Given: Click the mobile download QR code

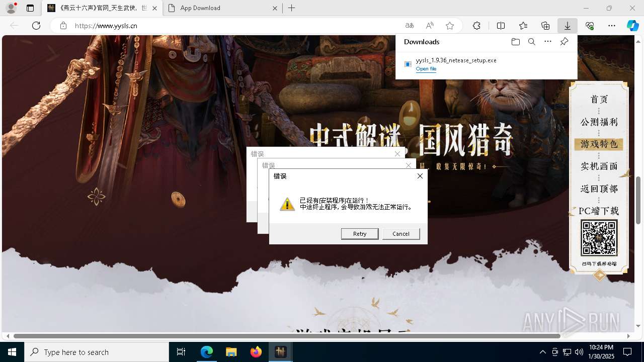Looking at the screenshot, I should point(599,238).
